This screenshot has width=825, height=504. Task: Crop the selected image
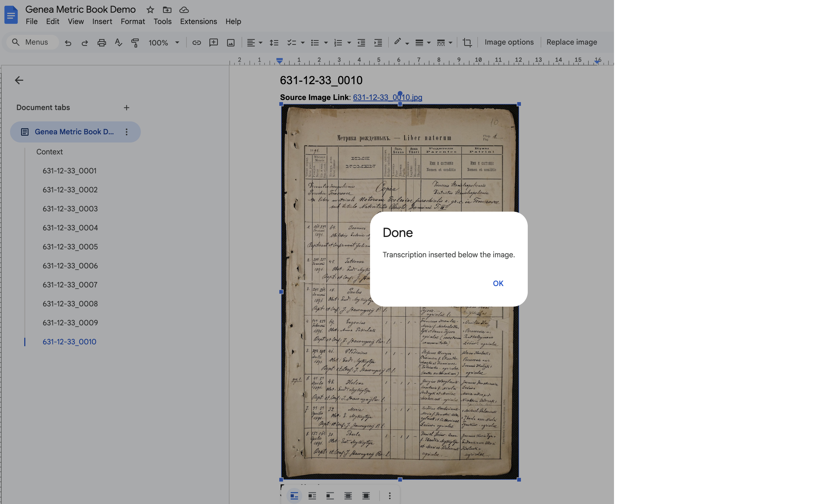coord(467,42)
